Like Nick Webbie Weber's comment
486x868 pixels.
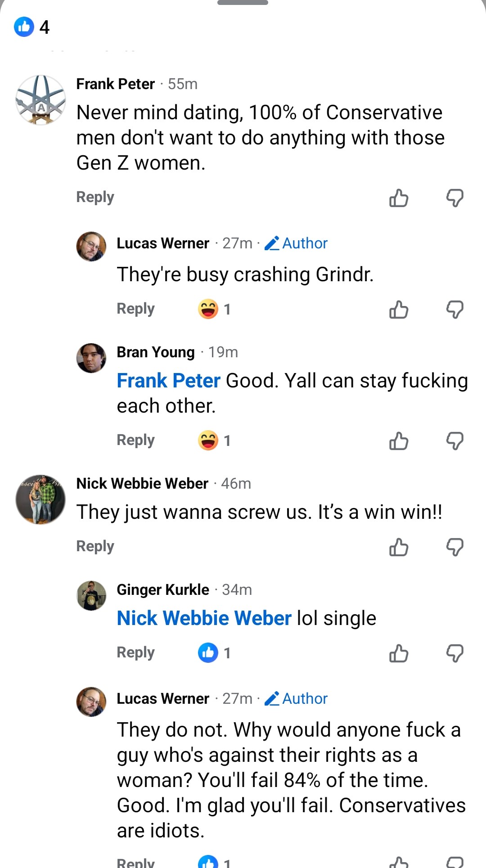click(399, 547)
